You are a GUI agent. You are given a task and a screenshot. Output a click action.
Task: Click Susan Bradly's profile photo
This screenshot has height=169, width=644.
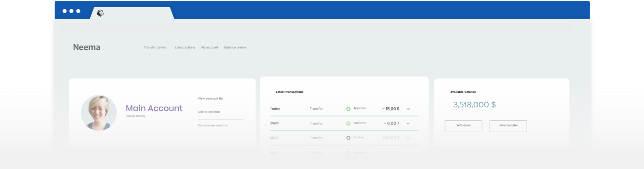click(99, 113)
